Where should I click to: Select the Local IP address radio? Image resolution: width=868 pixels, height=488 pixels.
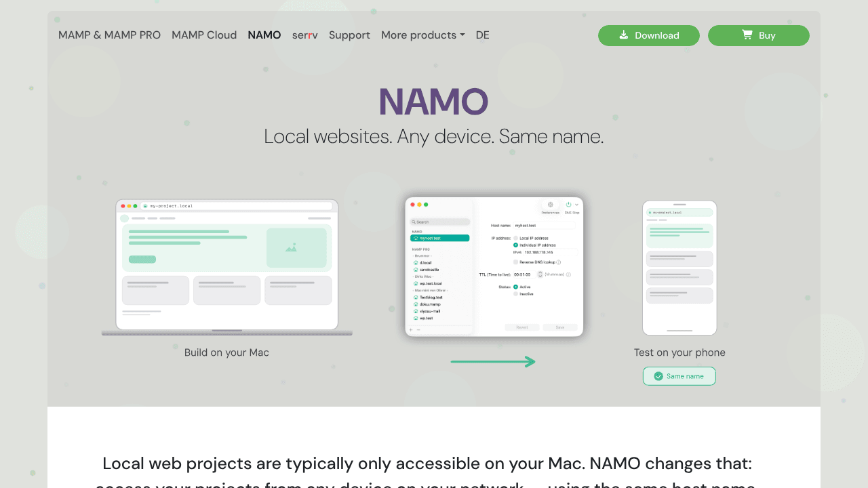pyautogui.click(x=515, y=238)
